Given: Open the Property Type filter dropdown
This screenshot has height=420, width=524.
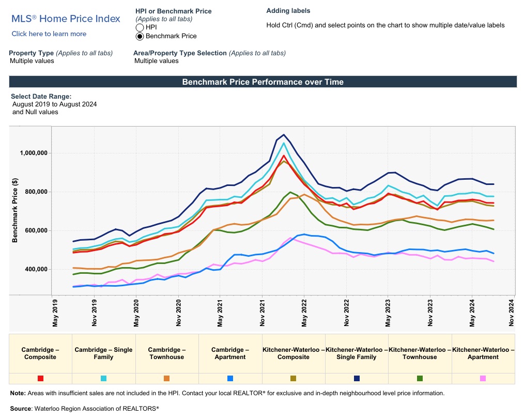Looking at the screenshot, I should 32,61.
